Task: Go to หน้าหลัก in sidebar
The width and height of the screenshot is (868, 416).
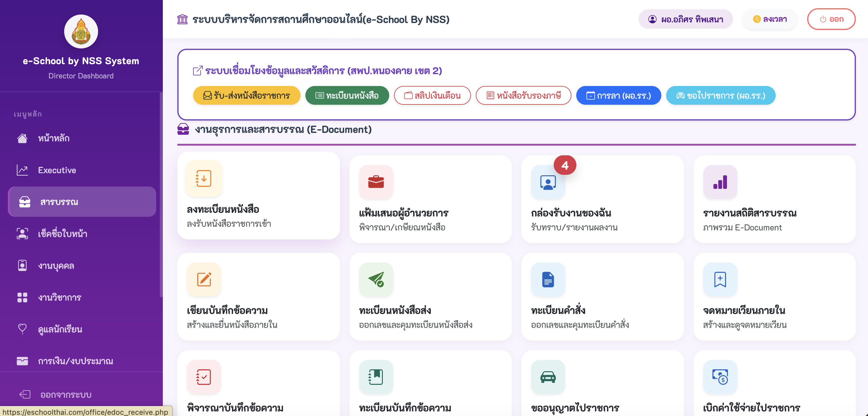Action: click(82, 138)
